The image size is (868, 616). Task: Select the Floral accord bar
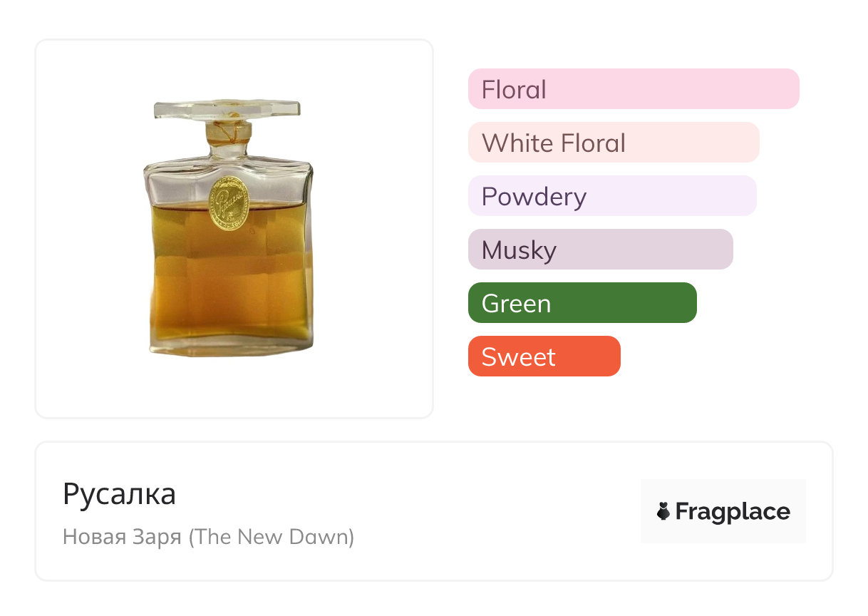(633, 89)
